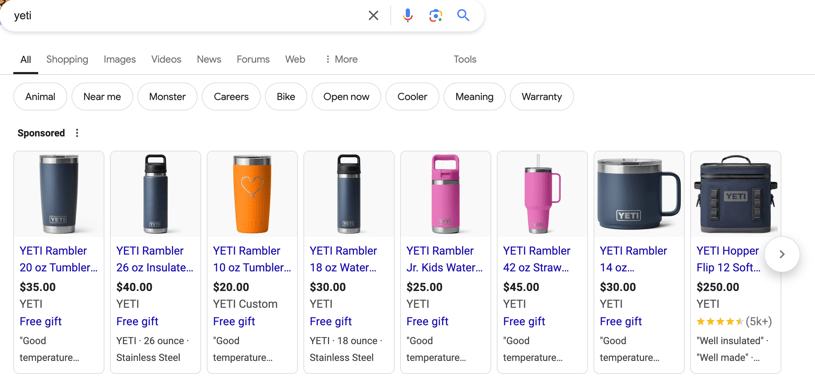Open the Tools search options
Viewport: 815px width, 391px height.
[x=465, y=59]
